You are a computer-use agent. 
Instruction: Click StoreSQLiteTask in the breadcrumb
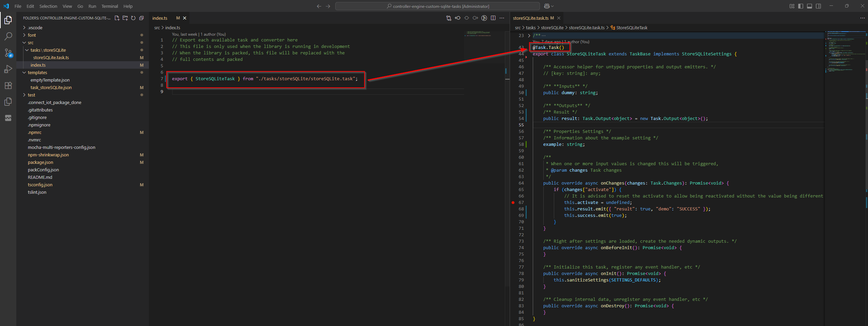pos(632,28)
